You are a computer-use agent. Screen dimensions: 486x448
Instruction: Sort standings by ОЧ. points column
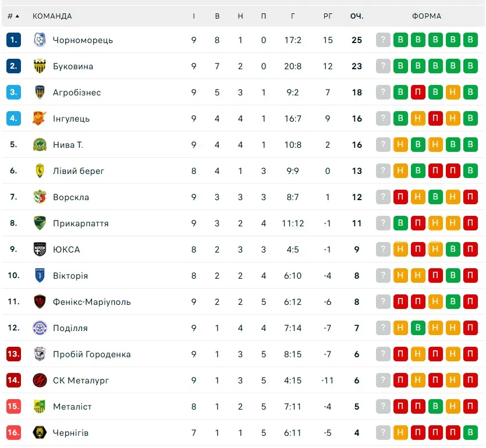357,16
